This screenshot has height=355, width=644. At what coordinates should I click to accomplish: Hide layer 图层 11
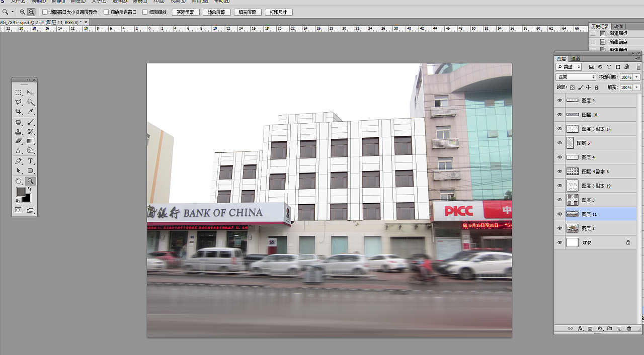[x=559, y=214]
